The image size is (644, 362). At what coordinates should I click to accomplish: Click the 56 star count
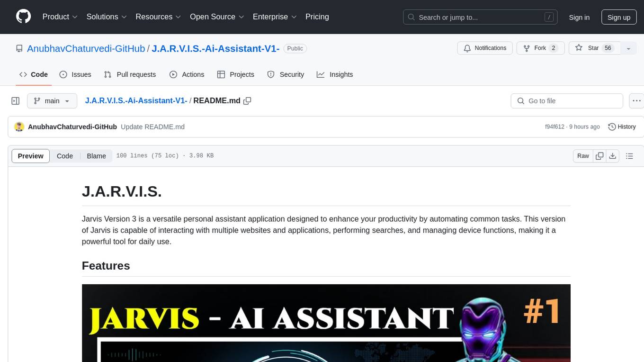608,48
